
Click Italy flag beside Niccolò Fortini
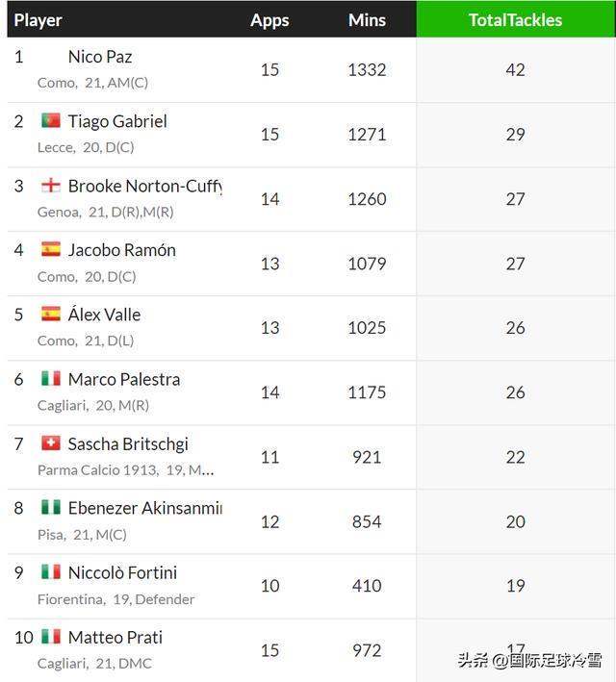(x=51, y=572)
